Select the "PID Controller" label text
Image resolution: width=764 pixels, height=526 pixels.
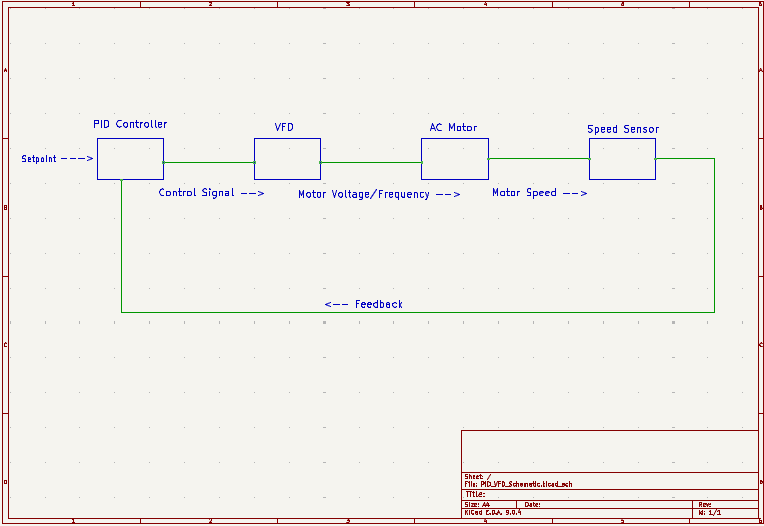[130, 124]
